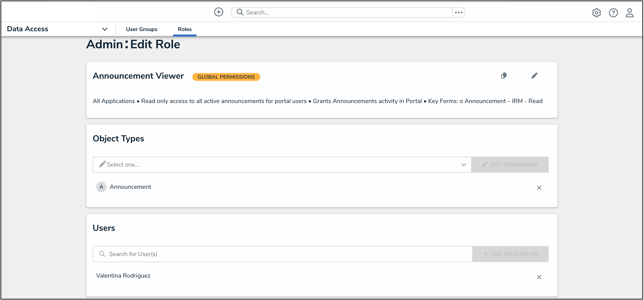This screenshot has width=644, height=300.
Task: Open the admin settings gear
Action: coord(596,13)
